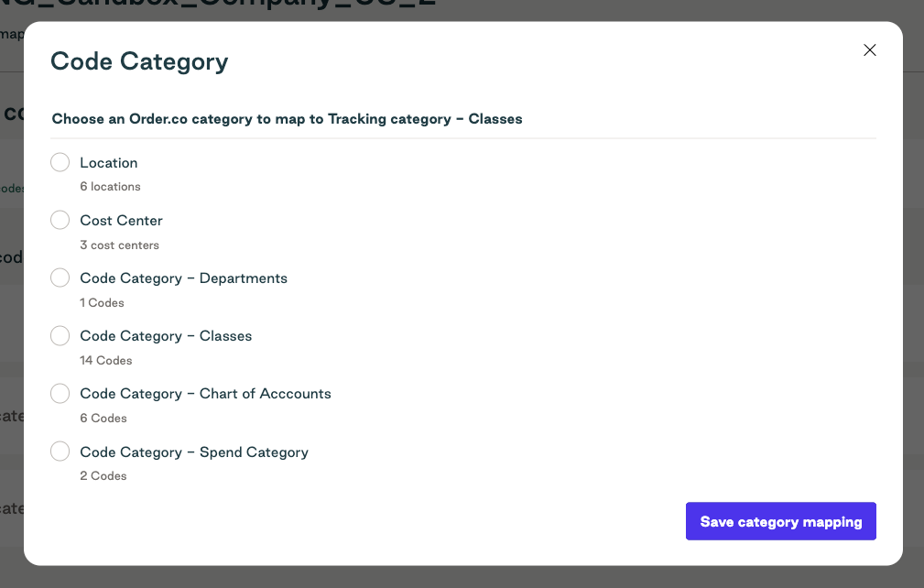
Task: Click the '2 Codes' count text
Action: 103,476
